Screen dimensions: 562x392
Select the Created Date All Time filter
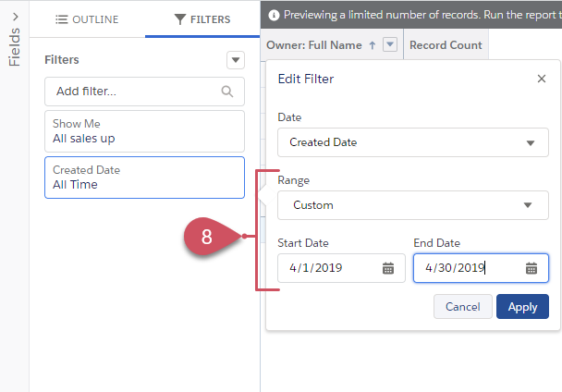(x=144, y=178)
